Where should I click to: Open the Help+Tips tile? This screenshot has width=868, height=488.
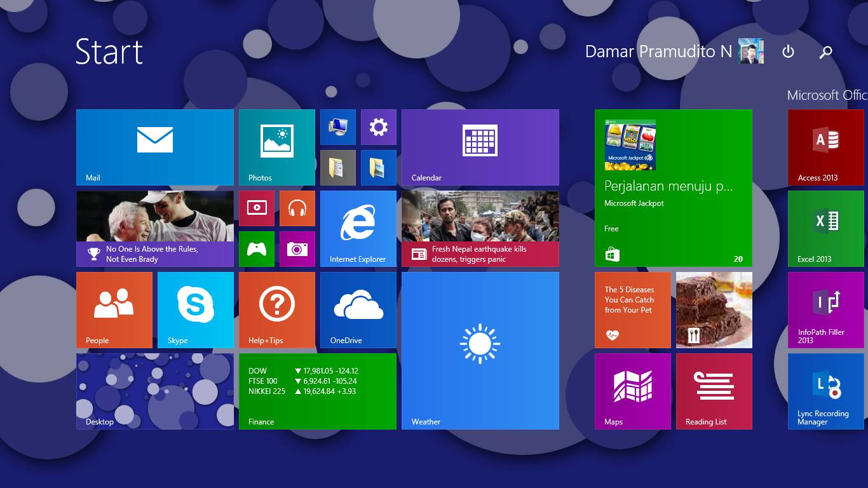point(277,310)
